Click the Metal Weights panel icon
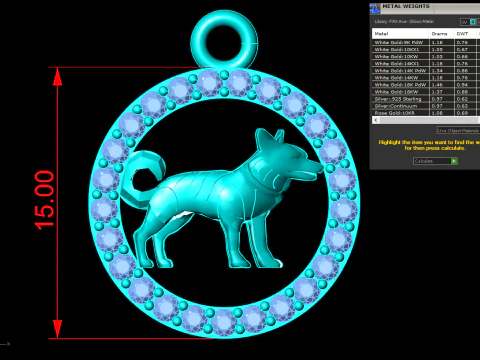The width and height of the screenshot is (480, 360). (375, 9)
